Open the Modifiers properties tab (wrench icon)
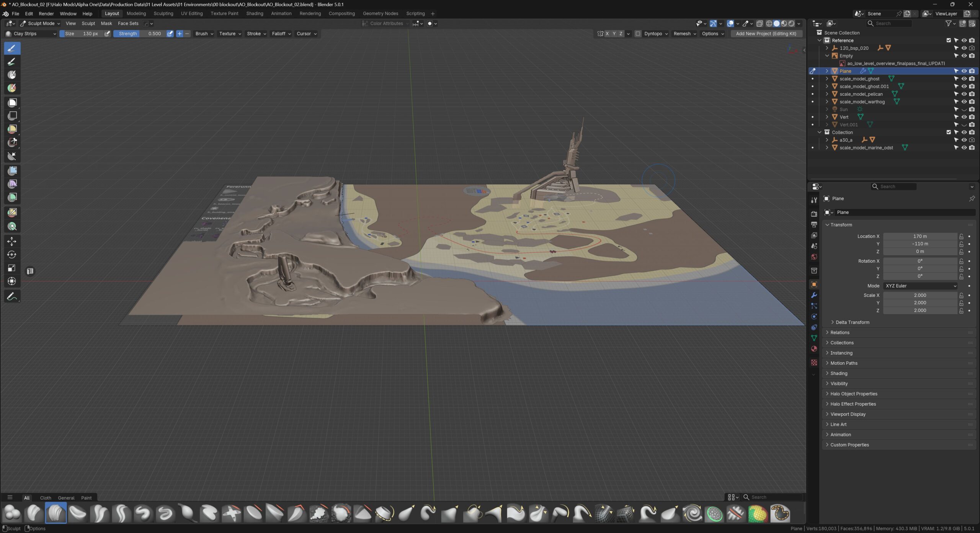Screen dimensions: 980x533 coord(814,295)
